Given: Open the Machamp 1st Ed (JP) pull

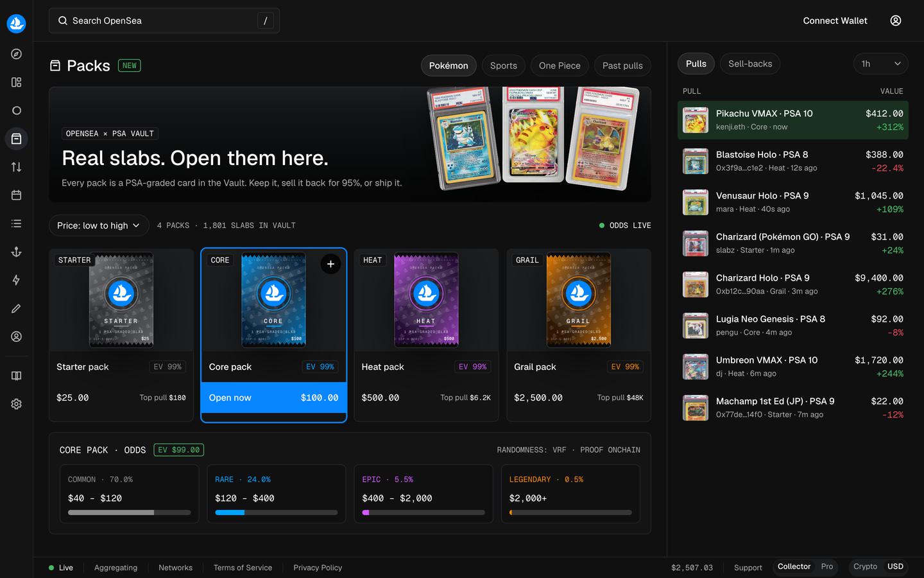Looking at the screenshot, I should (793, 408).
